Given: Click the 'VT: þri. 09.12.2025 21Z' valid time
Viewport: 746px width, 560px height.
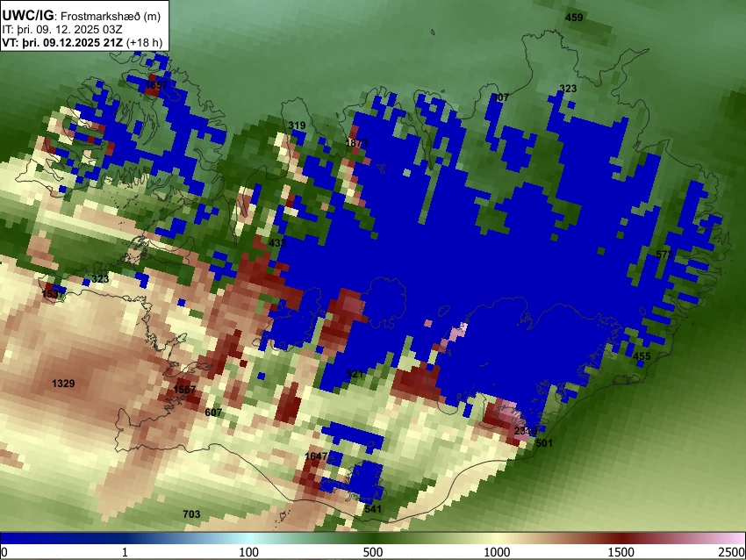Looking at the screenshot, I should pos(62,42).
